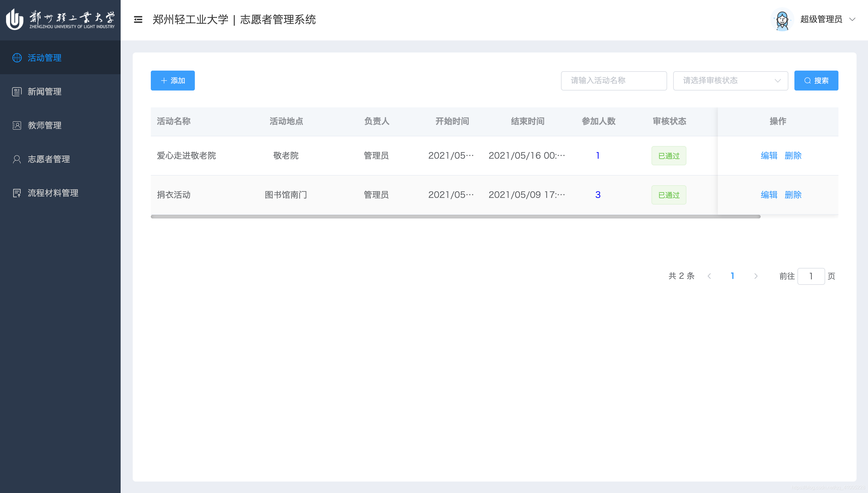Image resolution: width=868 pixels, height=493 pixels.
Task: Edit the 爱心走进敬老院 activity
Action: (769, 156)
